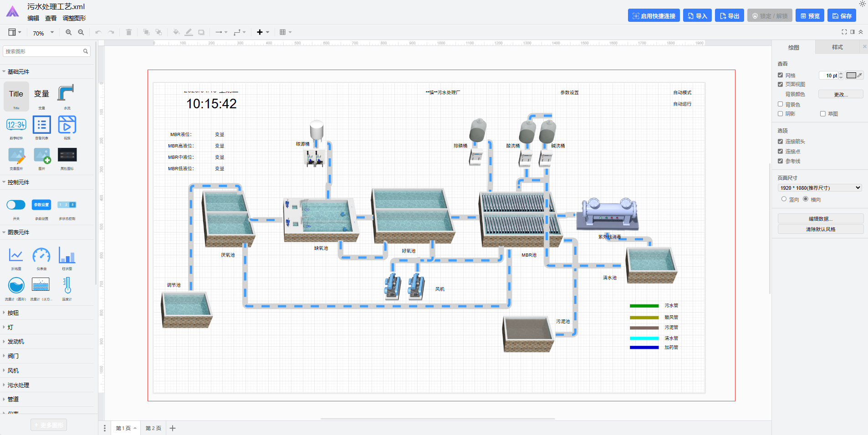Uncheck the 网格 grid checkbox
Viewport: 868px width, 435px height.
[x=781, y=75]
